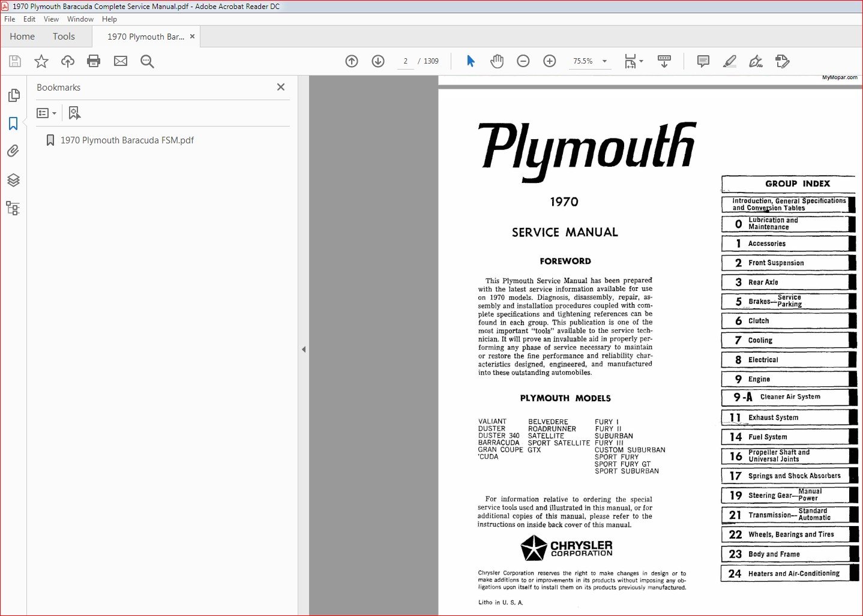Click the total page count 1309

point(431,61)
